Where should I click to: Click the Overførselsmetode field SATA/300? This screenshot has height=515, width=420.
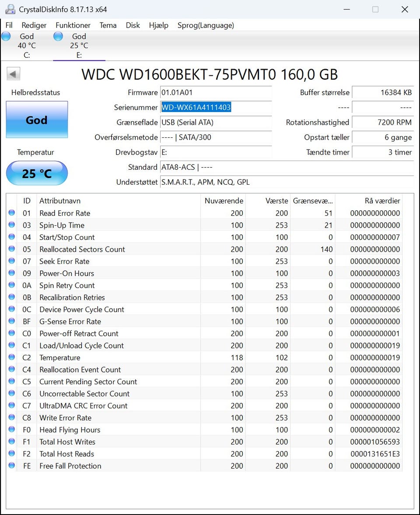click(x=216, y=137)
